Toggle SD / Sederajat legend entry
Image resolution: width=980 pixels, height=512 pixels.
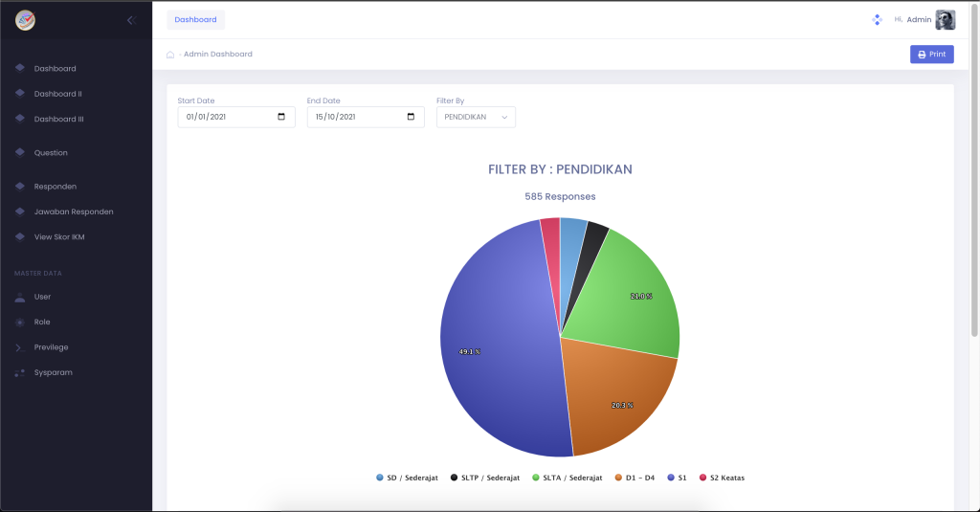click(x=407, y=478)
